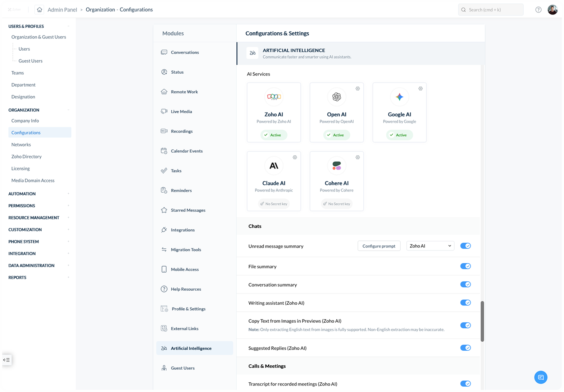Collapse the Organization sidebar section

point(68,110)
